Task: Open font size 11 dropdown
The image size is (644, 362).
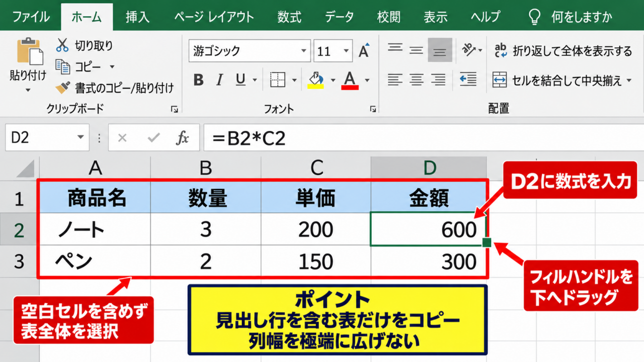Action: (x=346, y=51)
